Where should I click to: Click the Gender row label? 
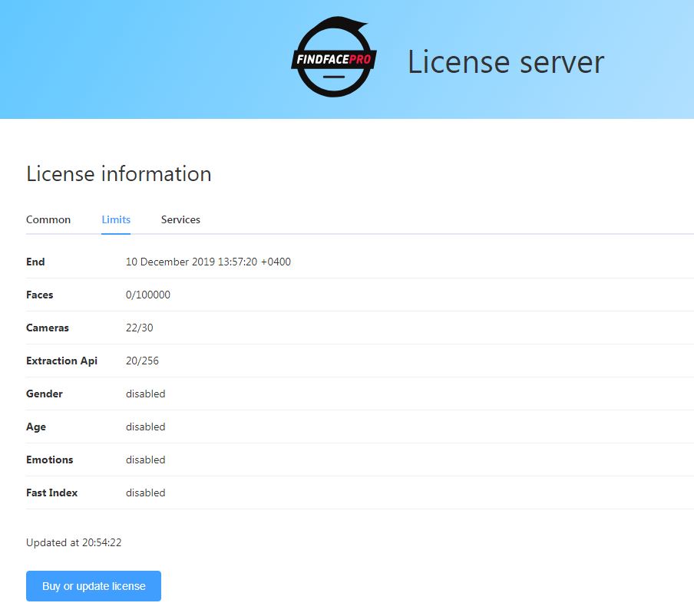pos(45,394)
